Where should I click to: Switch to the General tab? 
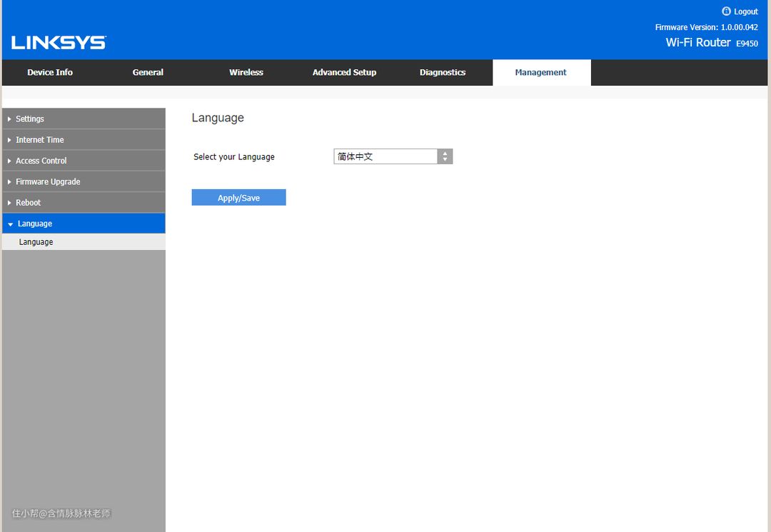[x=148, y=72]
